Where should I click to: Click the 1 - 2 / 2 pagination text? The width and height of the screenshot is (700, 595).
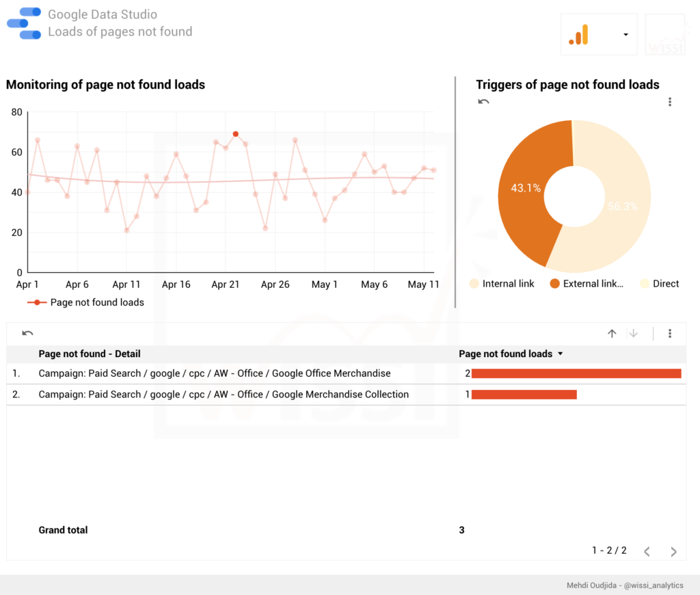[x=609, y=551]
